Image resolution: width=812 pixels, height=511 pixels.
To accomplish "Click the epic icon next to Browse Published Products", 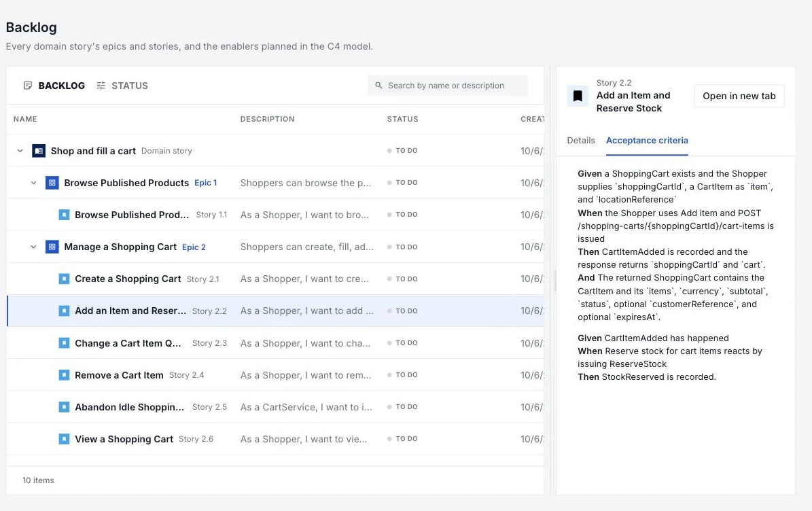I will click(52, 183).
